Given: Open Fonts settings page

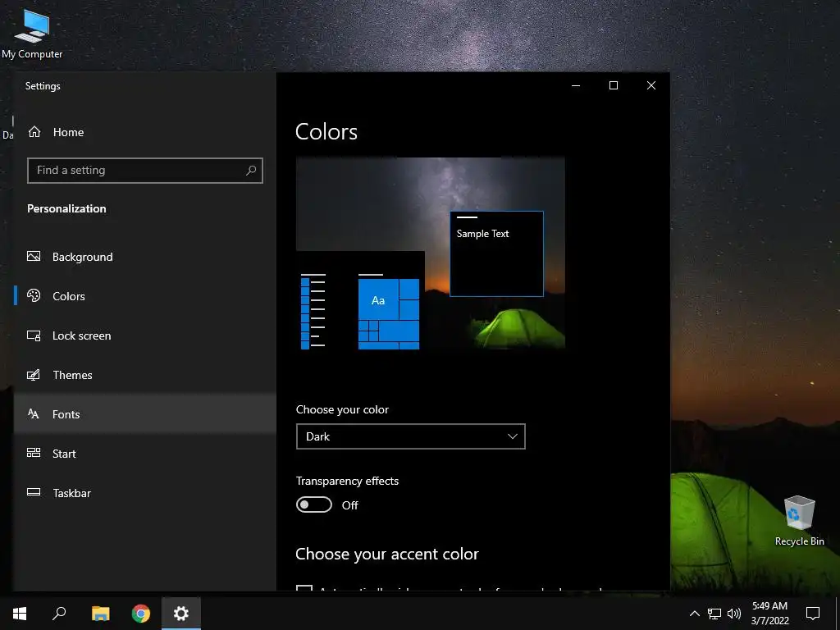Looking at the screenshot, I should [x=144, y=414].
